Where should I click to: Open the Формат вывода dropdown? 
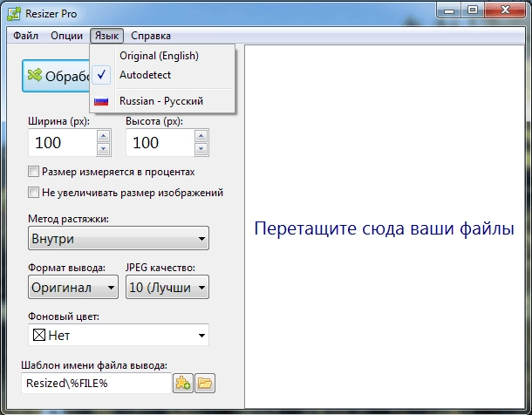[x=73, y=287]
